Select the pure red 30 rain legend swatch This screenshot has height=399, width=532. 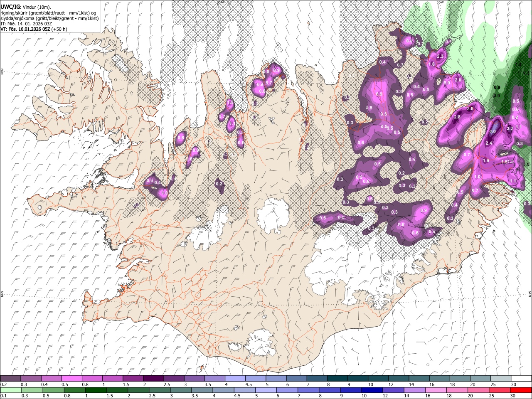tap(521, 390)
